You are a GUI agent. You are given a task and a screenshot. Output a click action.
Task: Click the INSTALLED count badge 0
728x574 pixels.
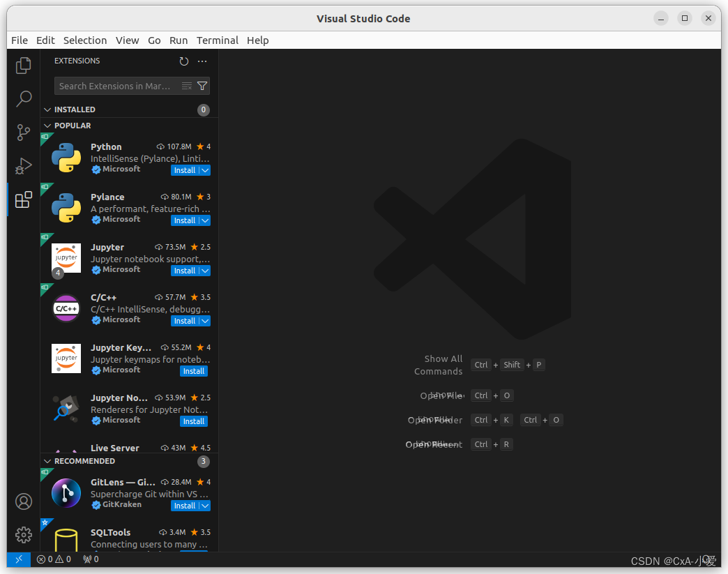click(x=204, y=109)
